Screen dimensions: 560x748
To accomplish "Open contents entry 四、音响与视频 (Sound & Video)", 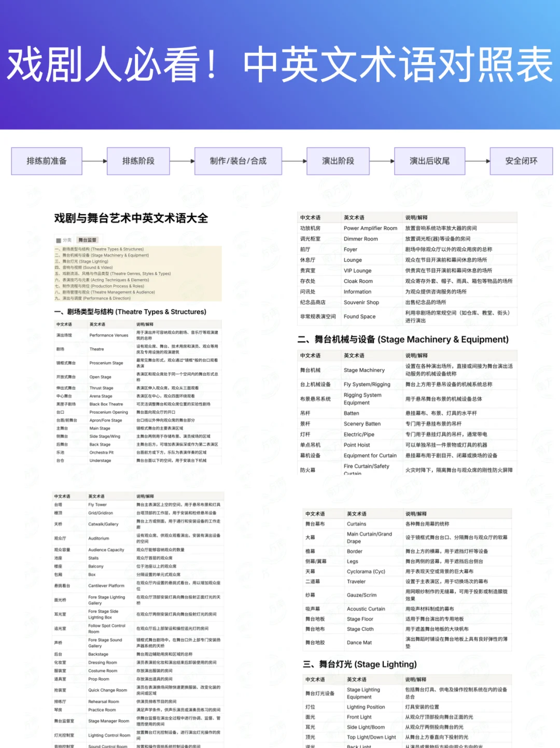I will point(84,267).
